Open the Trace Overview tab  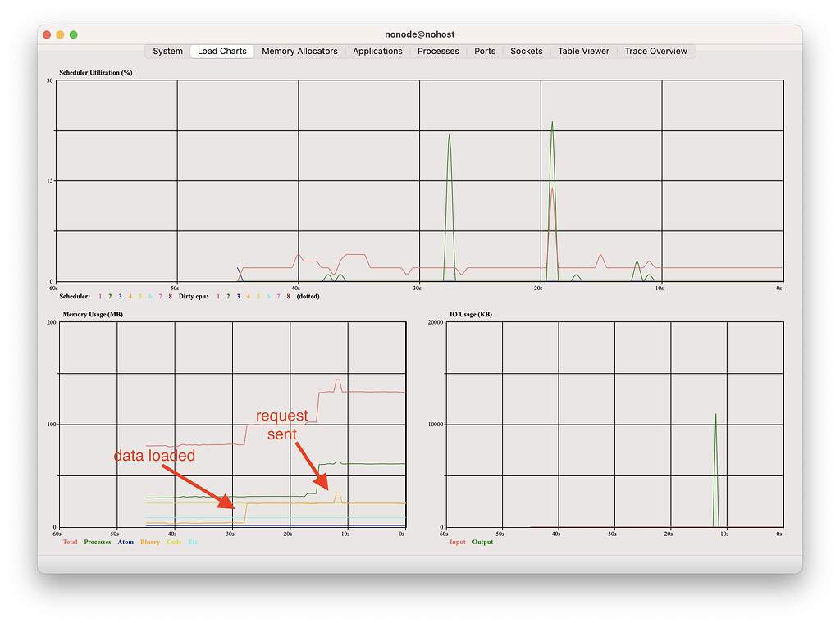655,51
